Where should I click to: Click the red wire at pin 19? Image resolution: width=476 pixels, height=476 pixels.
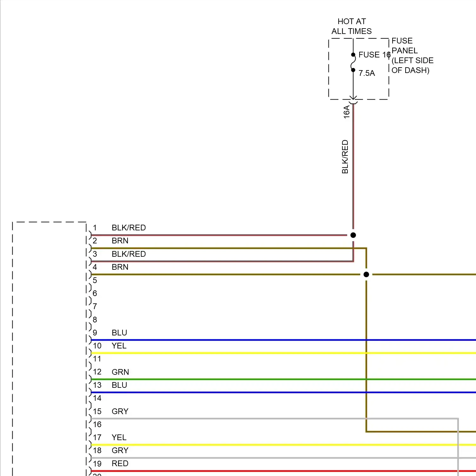(x=283, y=471)
